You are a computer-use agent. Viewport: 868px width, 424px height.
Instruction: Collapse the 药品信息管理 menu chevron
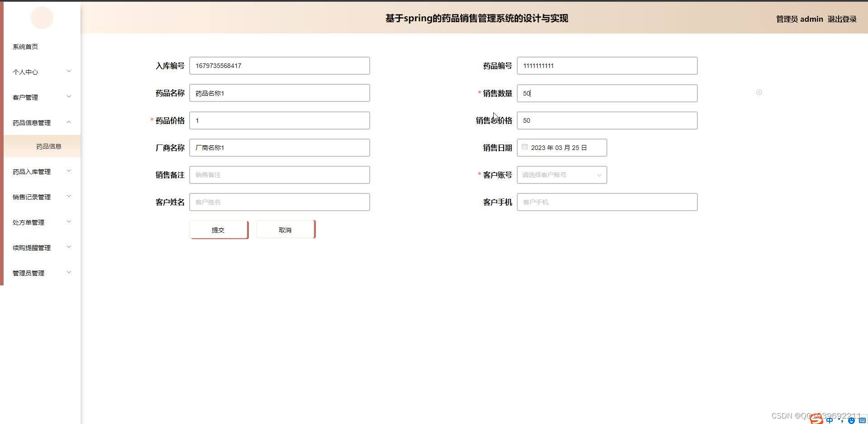pos(69,122)
